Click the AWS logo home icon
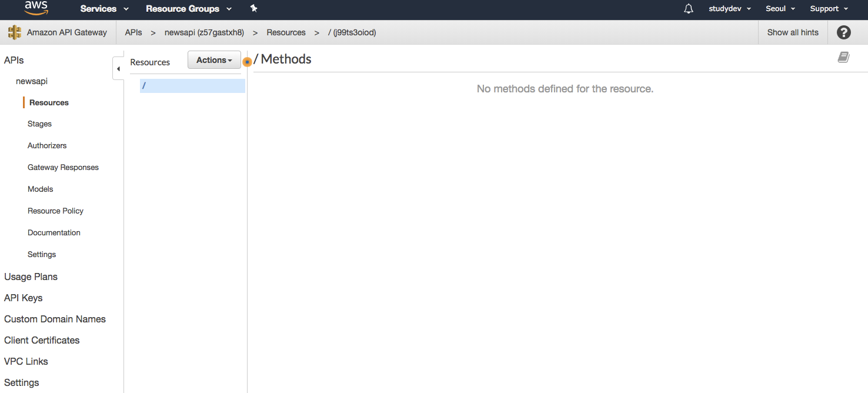The height and width of the screenshot is (393, 868). click(36, 8)
